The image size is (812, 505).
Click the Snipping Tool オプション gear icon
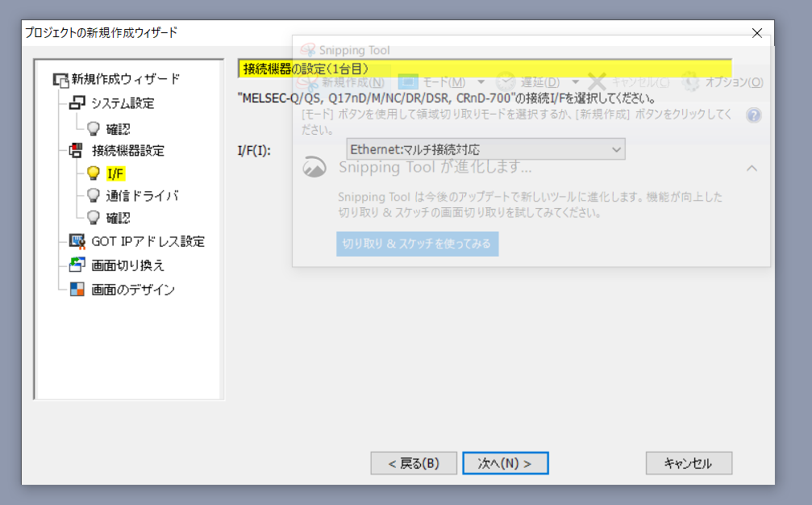click(x=691, y=81)
